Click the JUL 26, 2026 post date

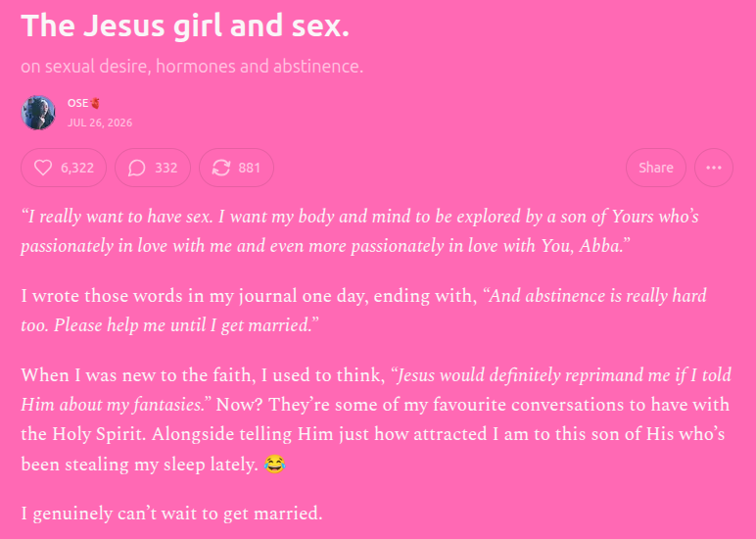pos(100,122)
